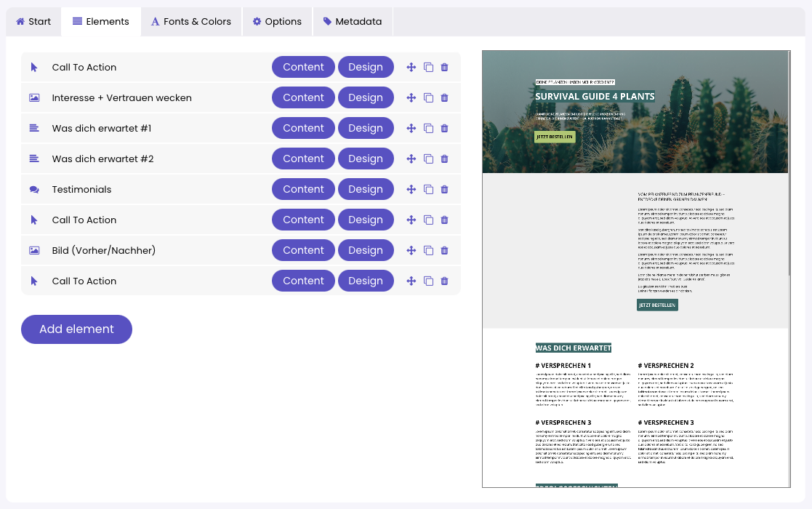Delete the Was dich erwartet #2 element
812x509 pixels.
[x=445, y=159]
